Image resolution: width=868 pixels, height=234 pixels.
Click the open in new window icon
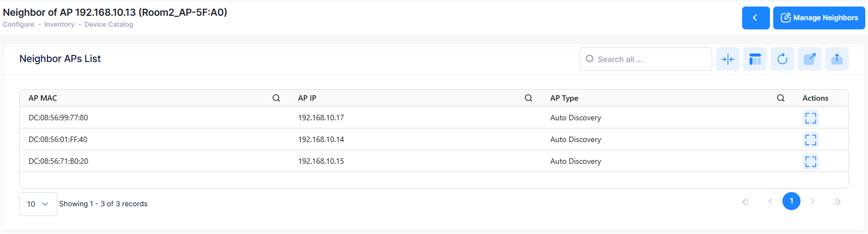click(x=810, y=59)
